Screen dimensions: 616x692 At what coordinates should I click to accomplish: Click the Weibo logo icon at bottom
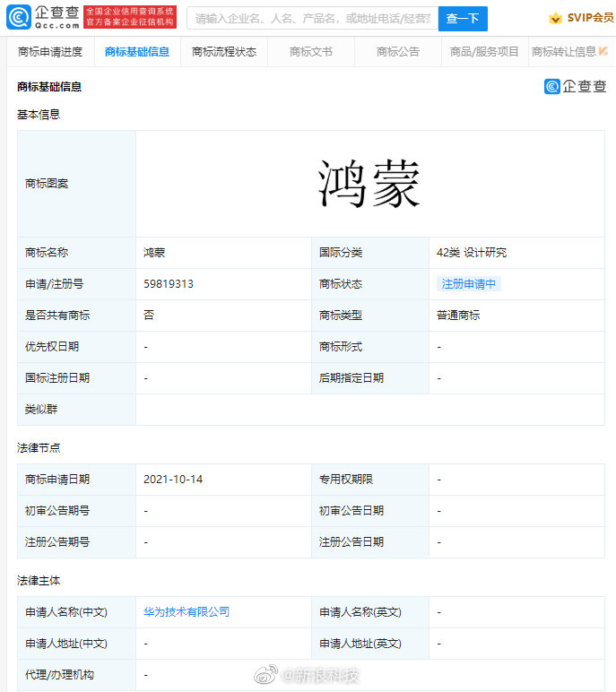(x=266, y=675)
